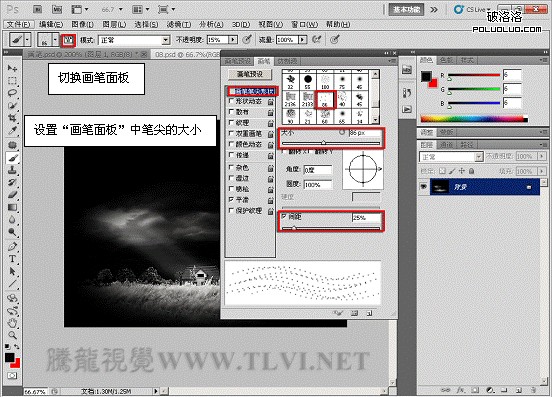Select the Crop tool
The image size is (552, 397).
[12, 118]
